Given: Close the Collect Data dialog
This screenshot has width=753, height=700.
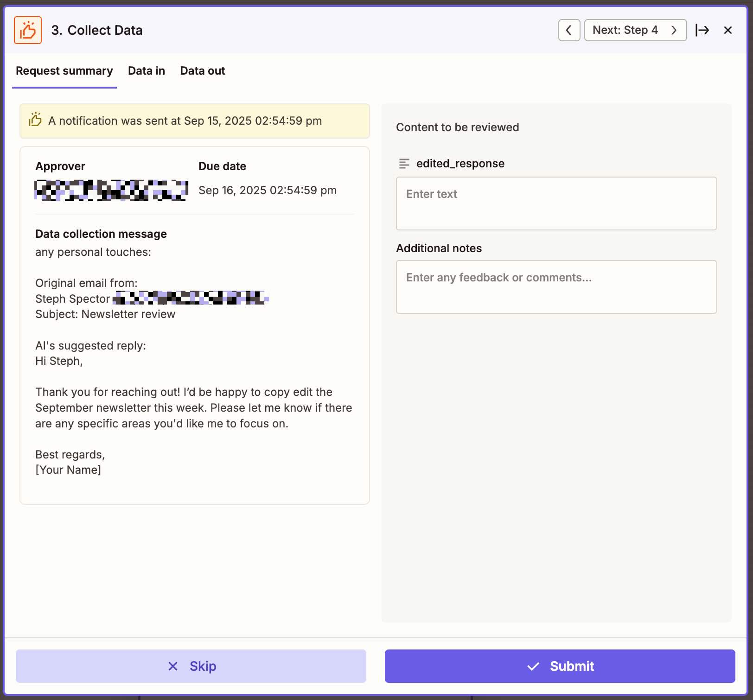Looking at the screenshot, I should tap(727, 30).
